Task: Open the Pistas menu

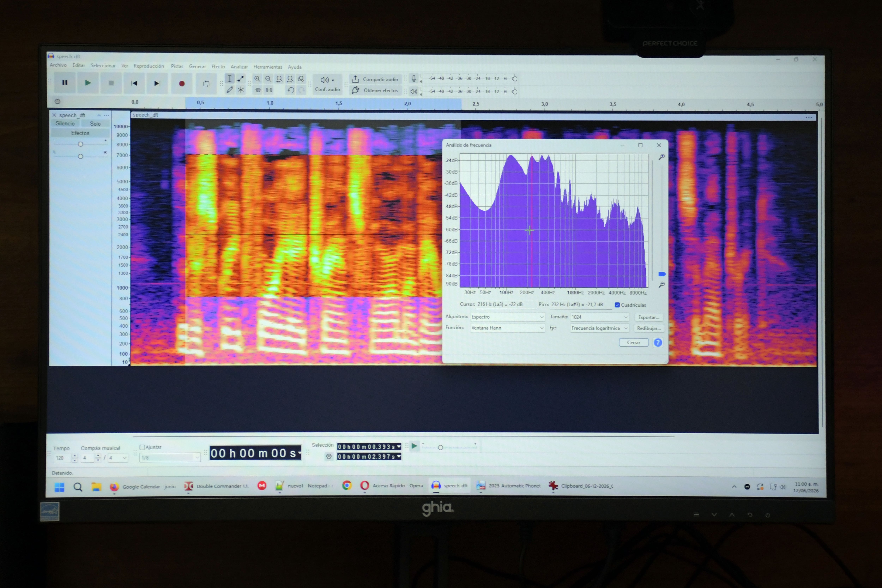Action: click(x=177, y=66)
